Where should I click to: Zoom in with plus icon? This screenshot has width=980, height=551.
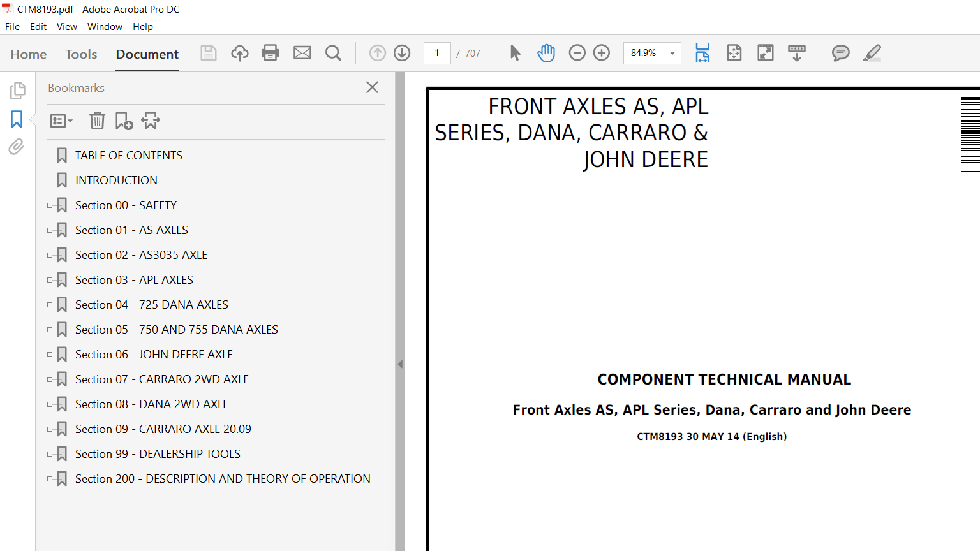pos(602,53)
